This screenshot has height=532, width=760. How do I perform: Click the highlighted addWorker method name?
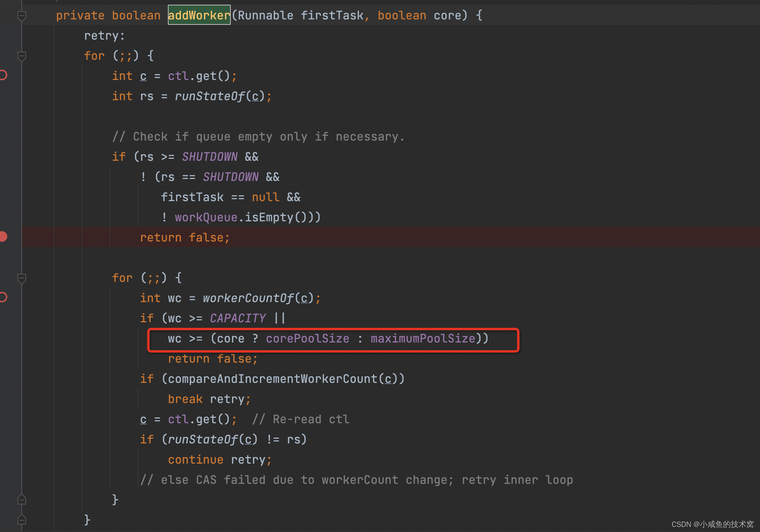[199, 15]
